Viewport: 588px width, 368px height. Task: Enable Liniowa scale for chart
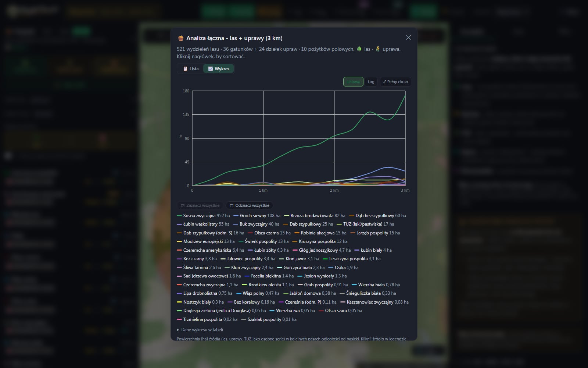(353, 82)
